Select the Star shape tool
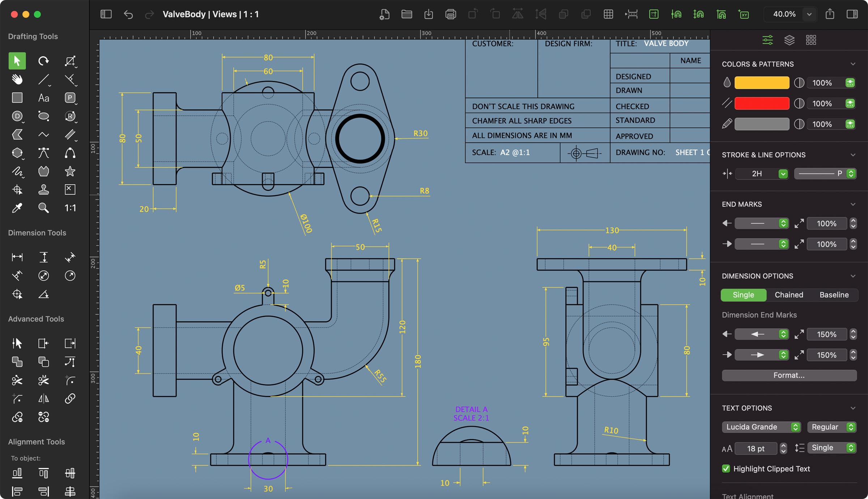This screenshot has width=868, height=499. coord(70,171)
